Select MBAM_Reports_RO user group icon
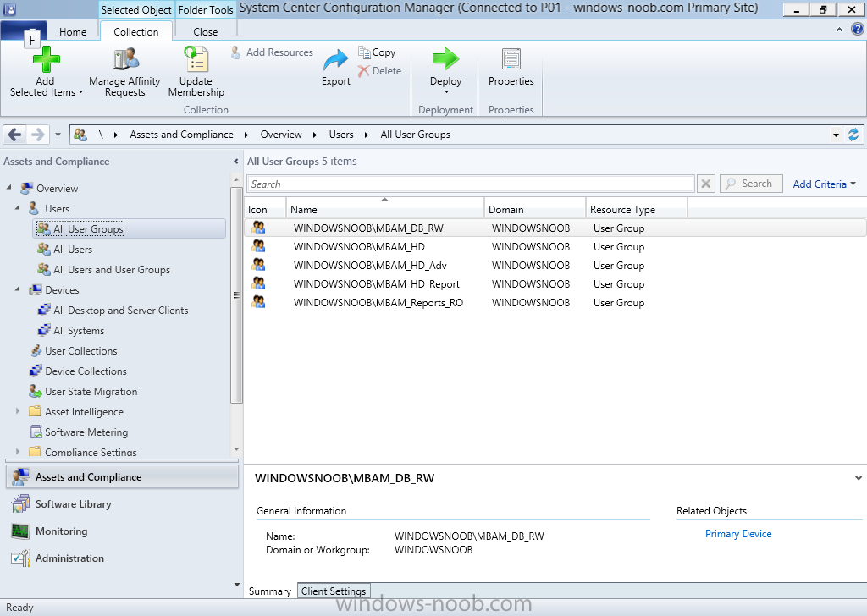 click(x=258, y=301)
